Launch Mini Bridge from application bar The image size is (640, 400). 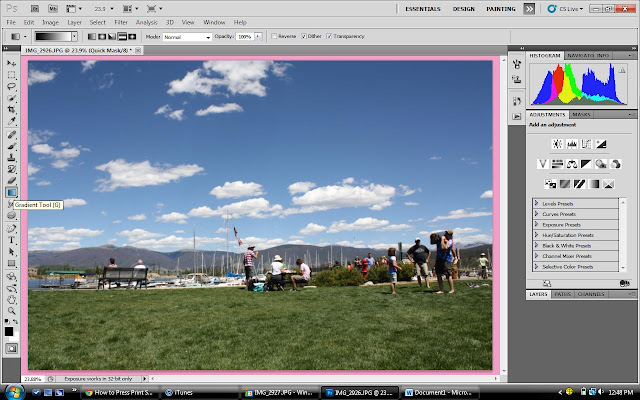click(53, 8)
